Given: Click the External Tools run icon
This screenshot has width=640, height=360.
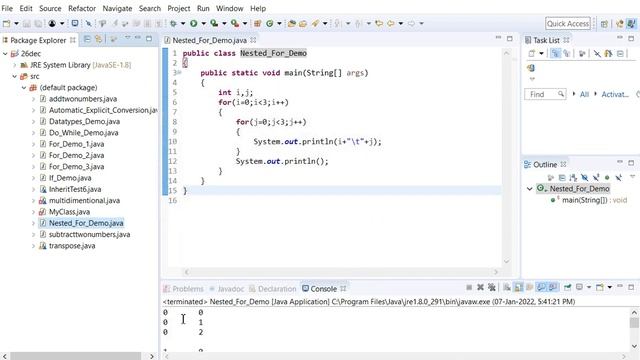Looking at the screenshot, I should (235, 24).
